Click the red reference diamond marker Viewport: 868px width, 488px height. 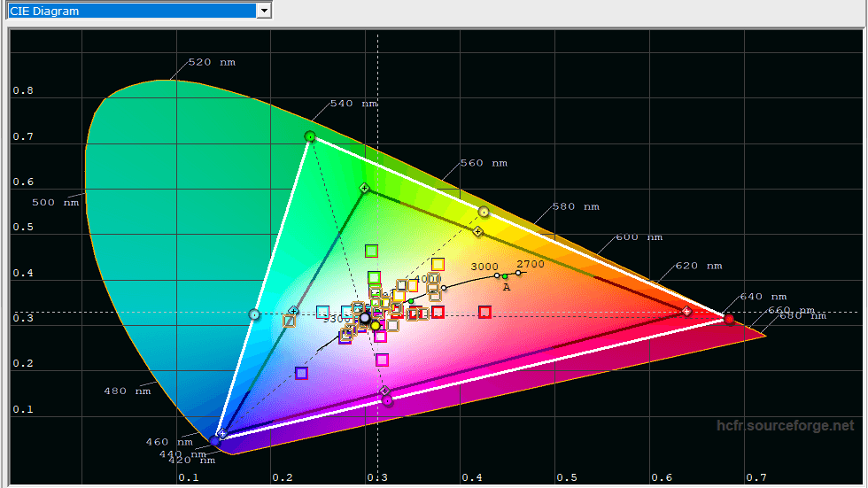686,311
